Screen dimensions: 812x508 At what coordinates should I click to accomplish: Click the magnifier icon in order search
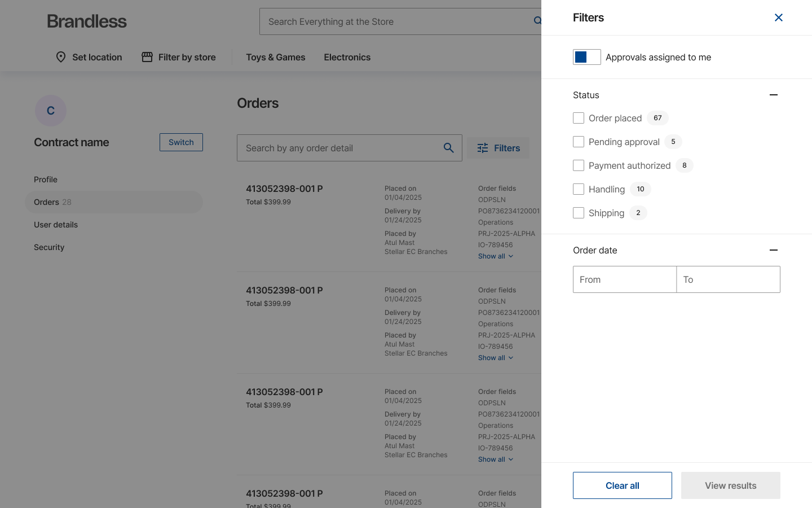point(449,148)
